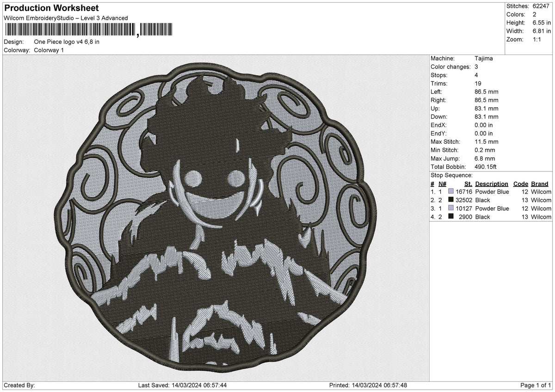
Task: Click the Colors value 2
Action: pos(535,14)
